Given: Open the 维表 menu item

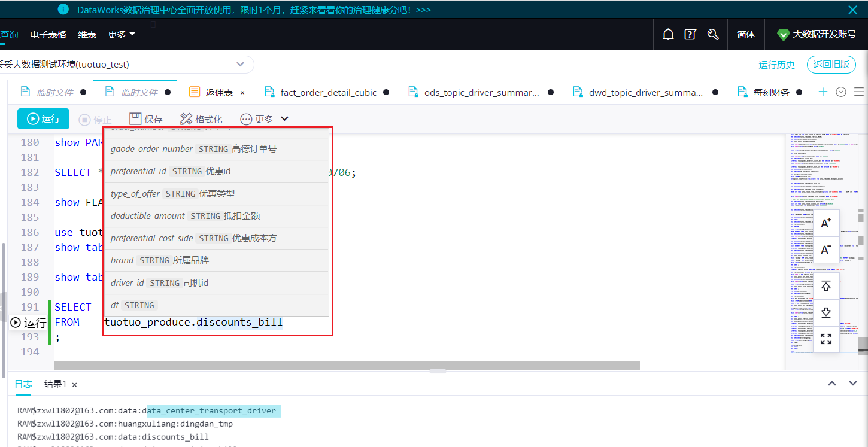Looking at the screenshot, I should pyautogui.click(x=87, y=35).
